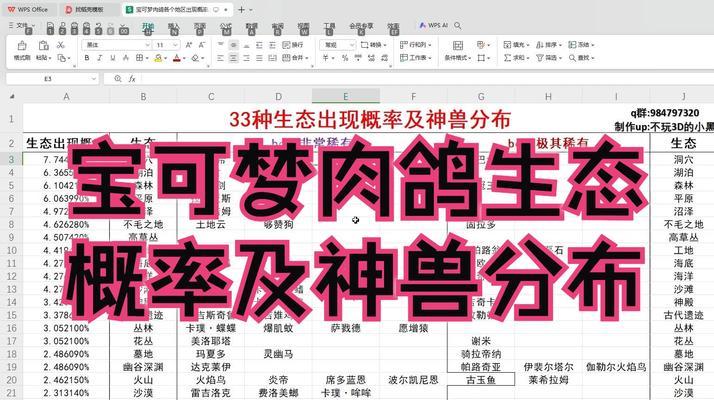This screenshot has width=714, height=400.
Task: Click the clear formatting eraser icon
Action: pyautogui.click(x=196, y=58)
